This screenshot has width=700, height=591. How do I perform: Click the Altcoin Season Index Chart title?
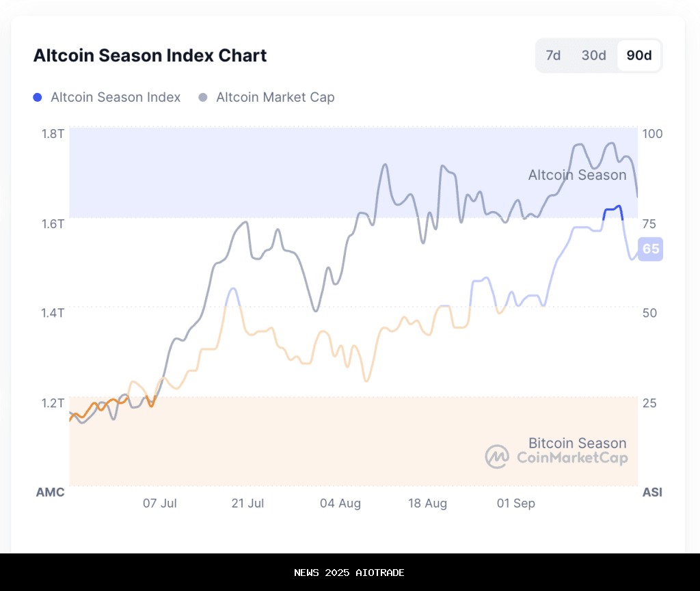coord(150,55)
